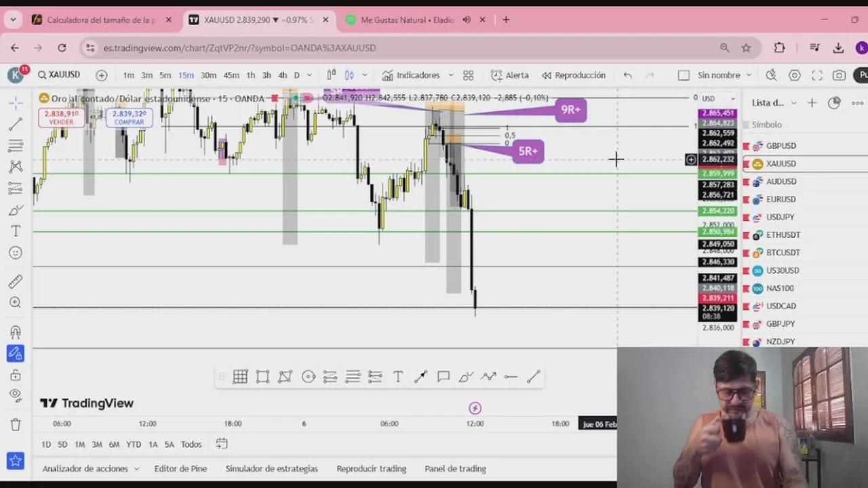The height and width of the screenshot is (488, 868).
Task: Take a chart snapshot with camera icon
Action: [839, 75]
